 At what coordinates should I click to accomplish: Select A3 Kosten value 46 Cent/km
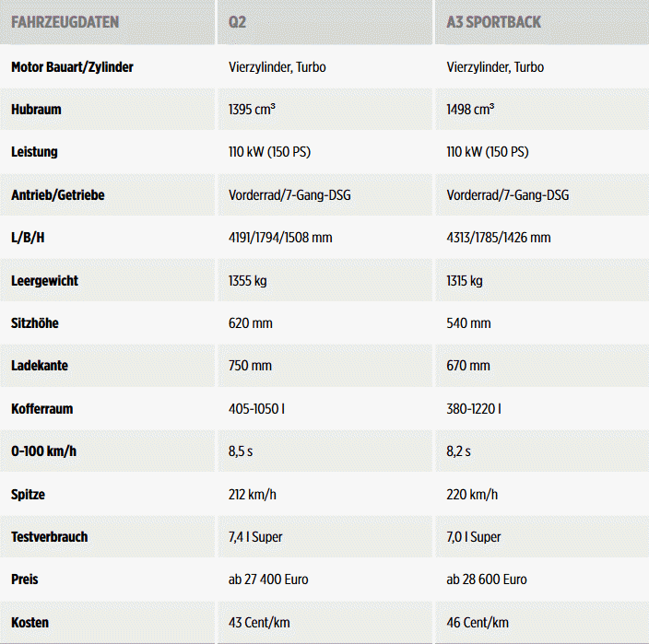(478, 623)
